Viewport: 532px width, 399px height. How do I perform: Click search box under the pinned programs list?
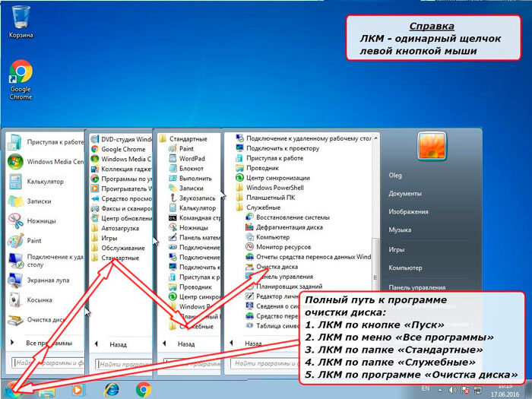click(x=48, y=363)
